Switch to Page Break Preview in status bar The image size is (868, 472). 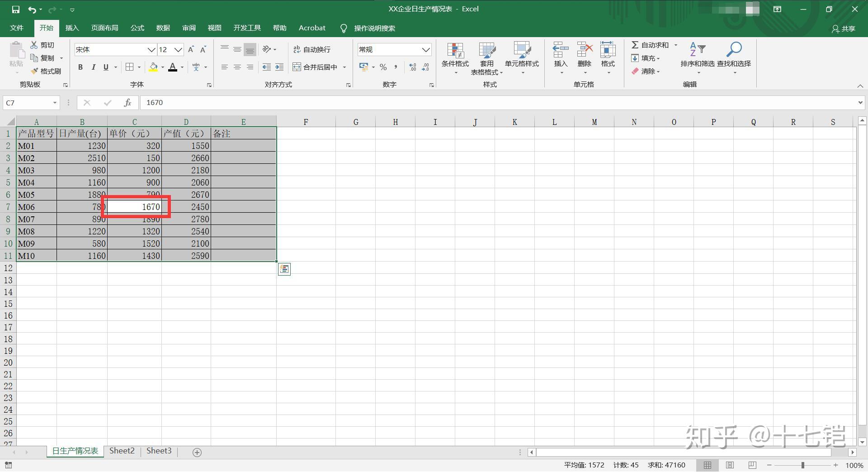[752, 465]
